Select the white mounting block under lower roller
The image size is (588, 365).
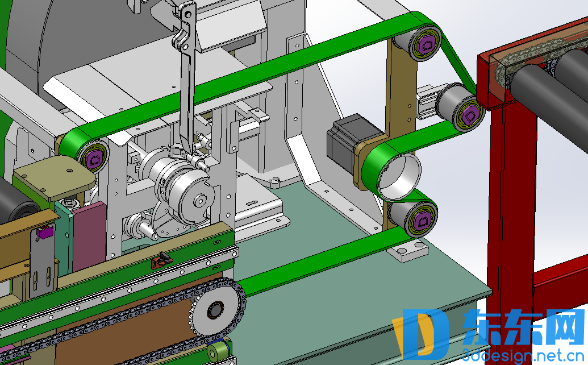point(408,251)
